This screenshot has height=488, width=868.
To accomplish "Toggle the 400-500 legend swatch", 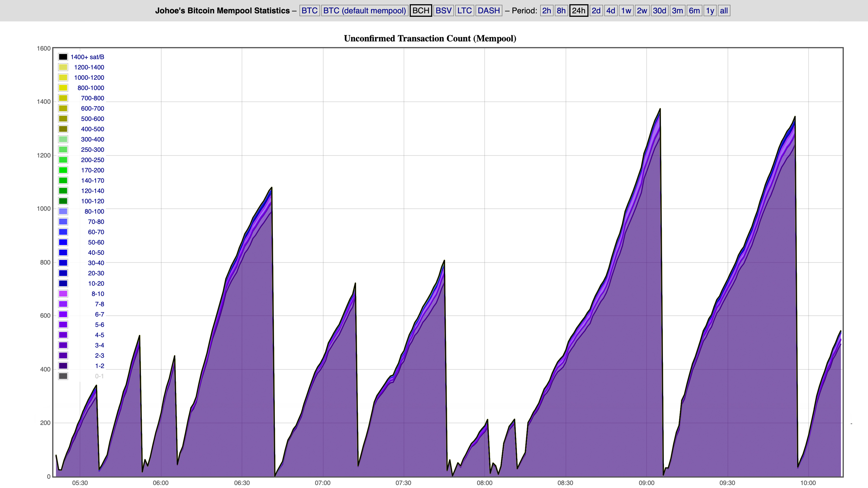I will (x=63, y=129).
